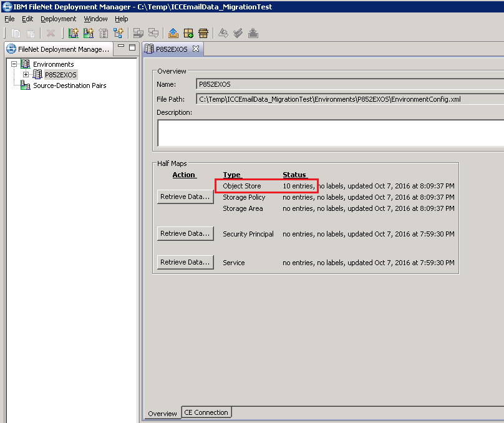Viewport: 504px width, 423px height.
Task: Click the red X delete toolbar icon
Action: [51, 33]
